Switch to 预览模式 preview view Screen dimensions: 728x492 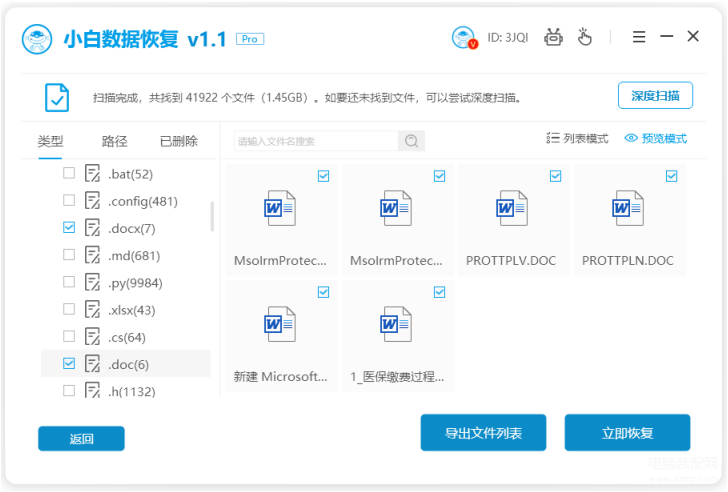tap(656, 138)
